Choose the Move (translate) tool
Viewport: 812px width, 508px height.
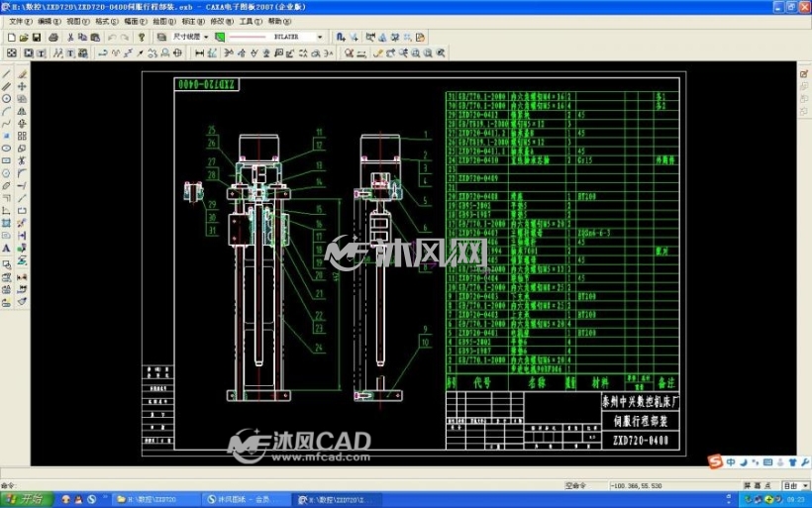[22, 86]
